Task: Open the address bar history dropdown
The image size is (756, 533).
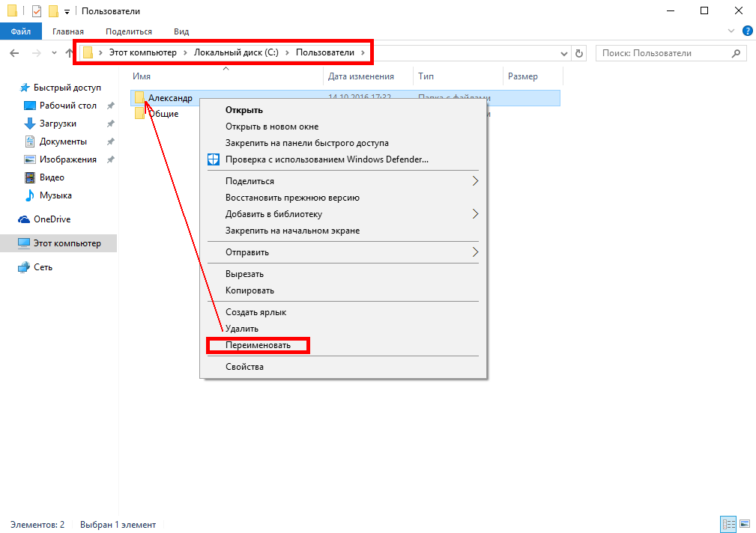Action: 564,53
